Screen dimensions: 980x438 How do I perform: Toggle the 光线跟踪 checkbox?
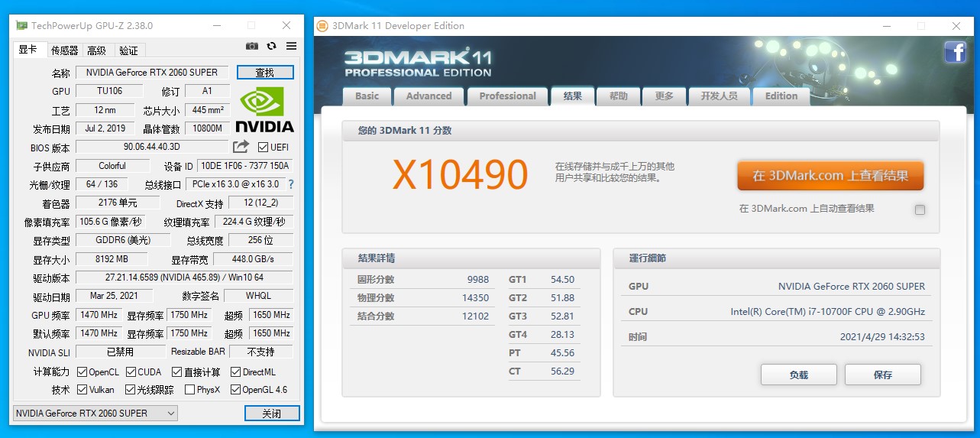[131, 390]
